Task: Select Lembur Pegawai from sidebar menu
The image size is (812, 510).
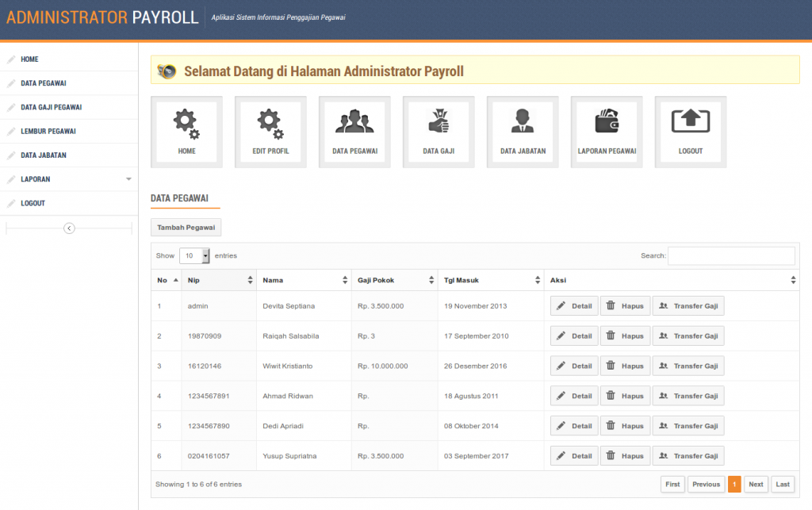Action: [x=48, y=131]
